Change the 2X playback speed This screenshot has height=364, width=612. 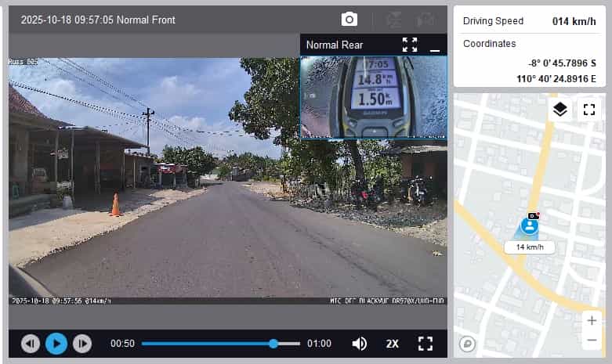(x=393, y=344)
